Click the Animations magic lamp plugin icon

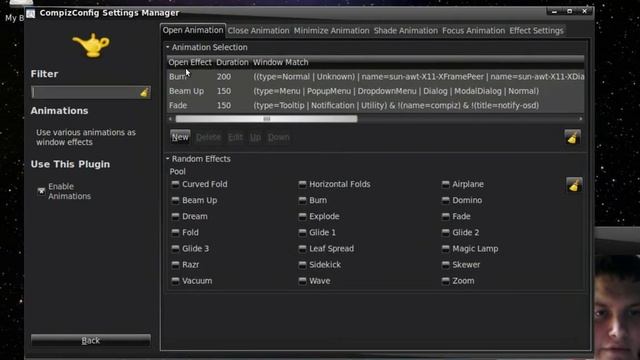tap(91, 45)
